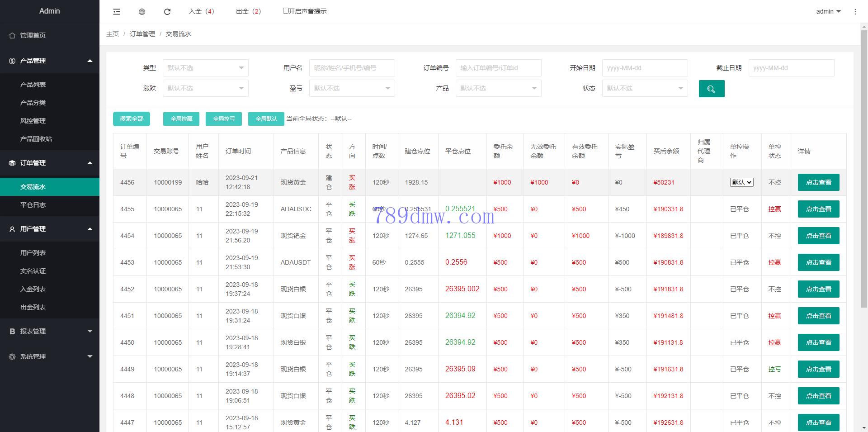Click the green search magnifier button

[711, 89]
